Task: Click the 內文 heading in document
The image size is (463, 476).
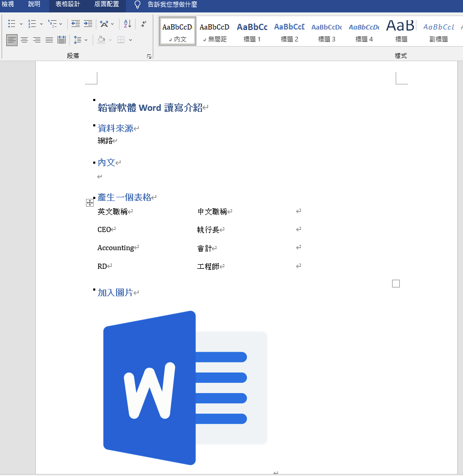Action: [x=106, y=163]
